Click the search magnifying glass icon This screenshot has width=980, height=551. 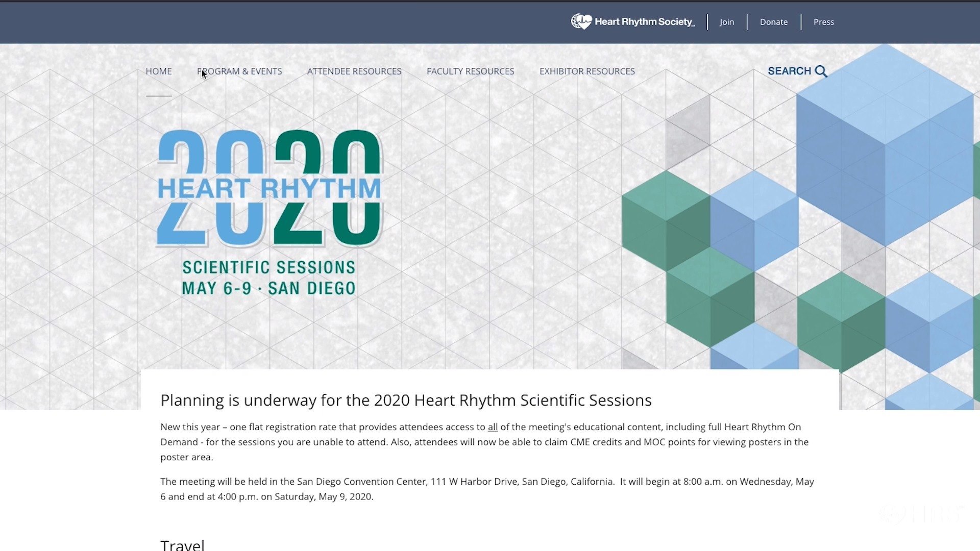pyautogui.click(x=821, y=71)
